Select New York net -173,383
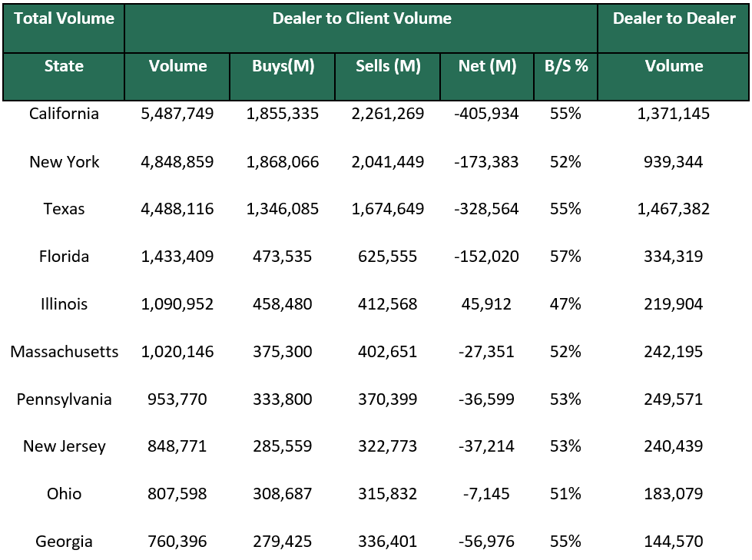Viewport: 752px width, 560px height. (486, 161)
